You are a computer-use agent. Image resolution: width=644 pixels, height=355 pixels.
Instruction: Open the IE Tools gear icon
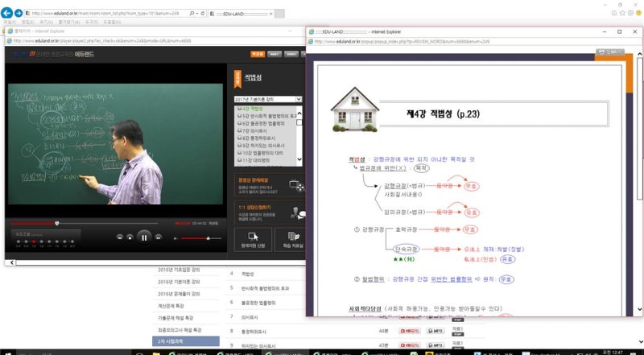[630, 13]
